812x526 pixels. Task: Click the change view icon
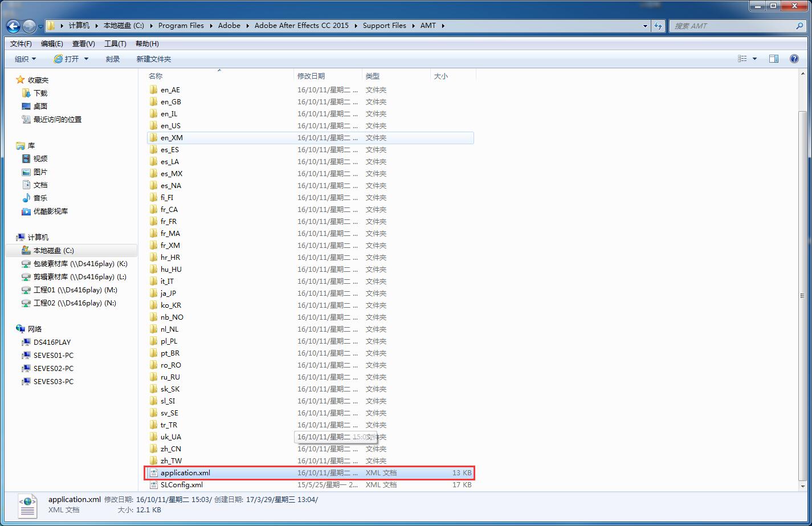point(742,59)
